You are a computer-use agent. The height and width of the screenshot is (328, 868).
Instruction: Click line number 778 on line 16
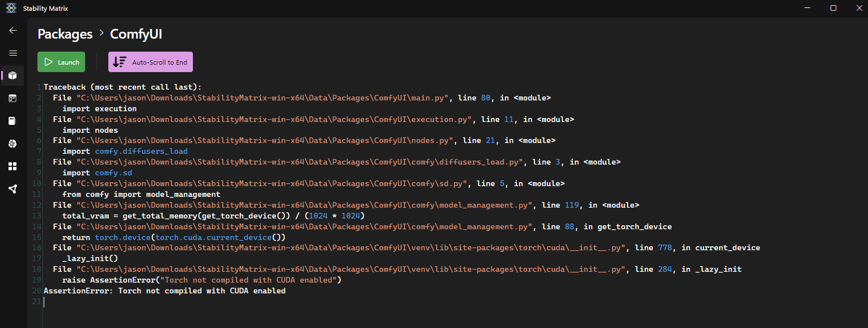click(x=664, y=248)
